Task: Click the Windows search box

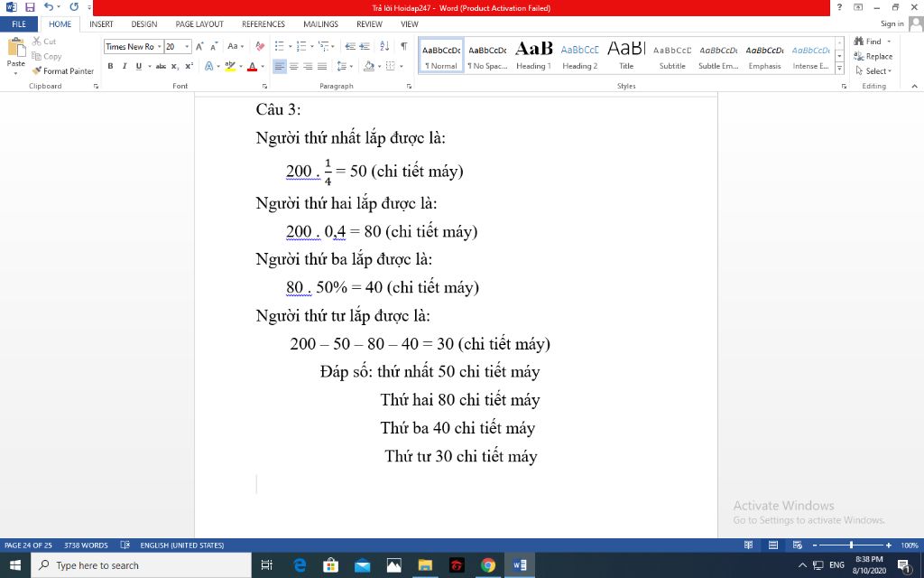Action: pos(142,565)
